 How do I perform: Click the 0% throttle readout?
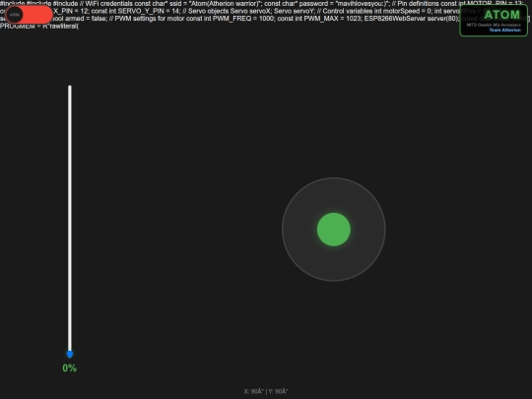(70, 368)
